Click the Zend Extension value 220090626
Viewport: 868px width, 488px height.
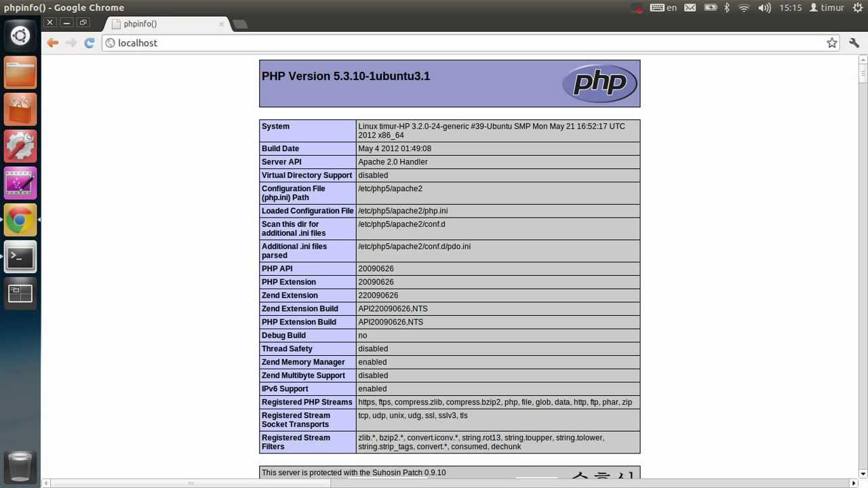click(378, 296)
